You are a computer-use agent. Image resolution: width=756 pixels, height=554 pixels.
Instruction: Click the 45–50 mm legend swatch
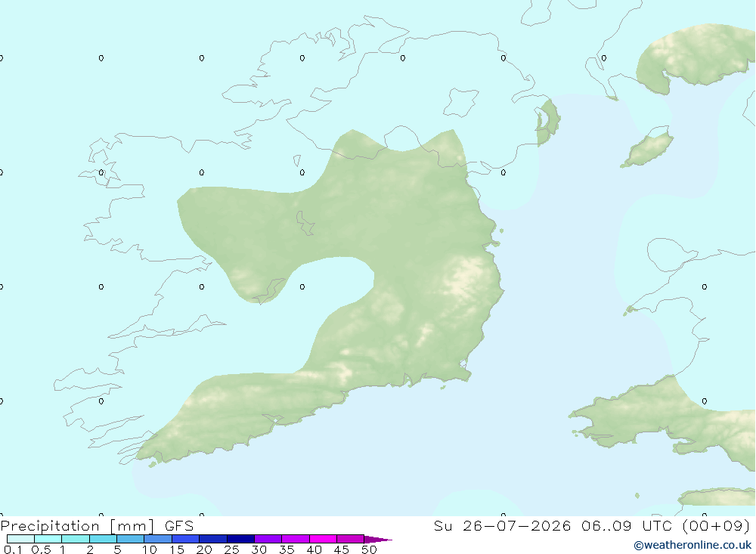point(351,539)
